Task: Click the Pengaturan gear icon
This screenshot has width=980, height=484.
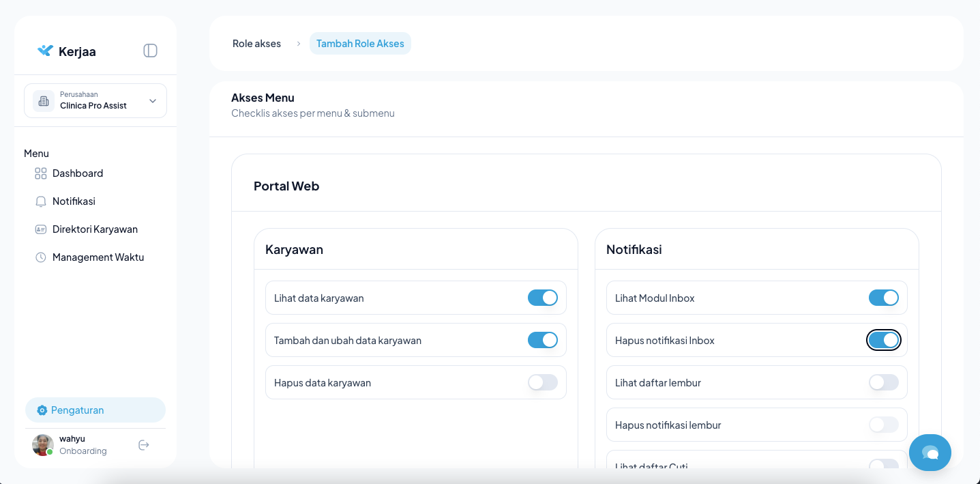Action: [42, 410]
